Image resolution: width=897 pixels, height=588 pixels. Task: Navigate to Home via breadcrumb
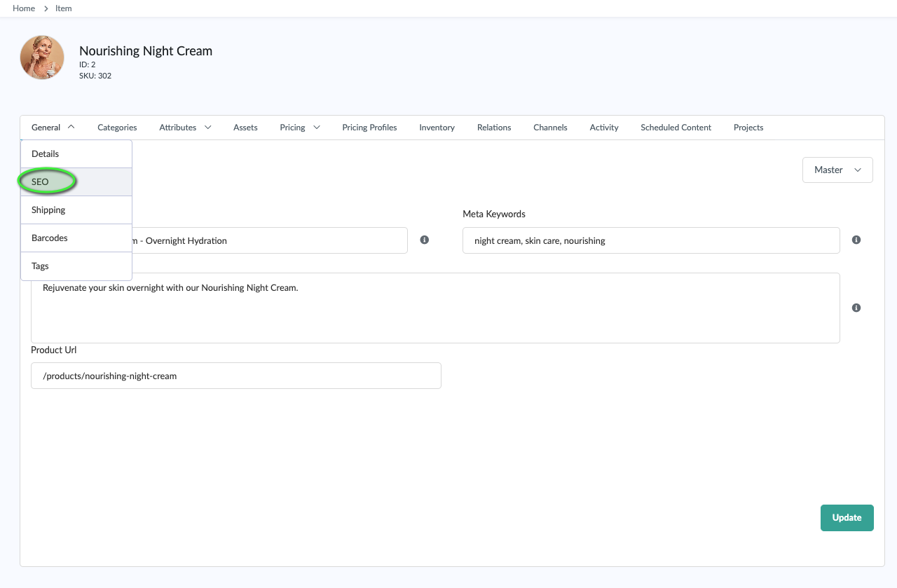[24, 8]
